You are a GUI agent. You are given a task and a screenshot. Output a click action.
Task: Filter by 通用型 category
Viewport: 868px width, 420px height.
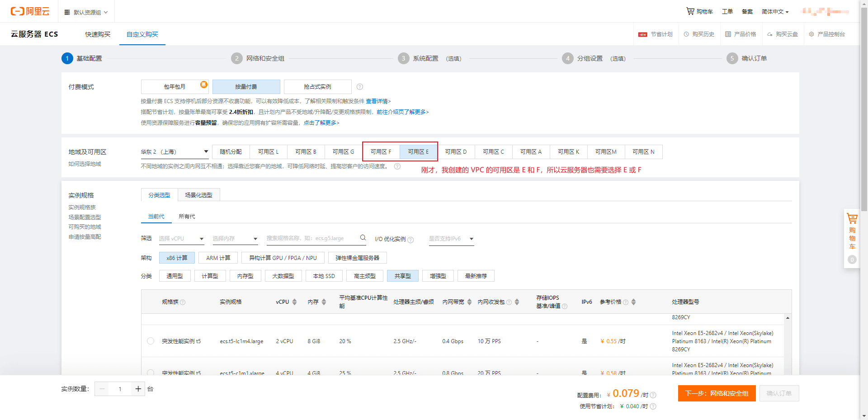point(175,276)
